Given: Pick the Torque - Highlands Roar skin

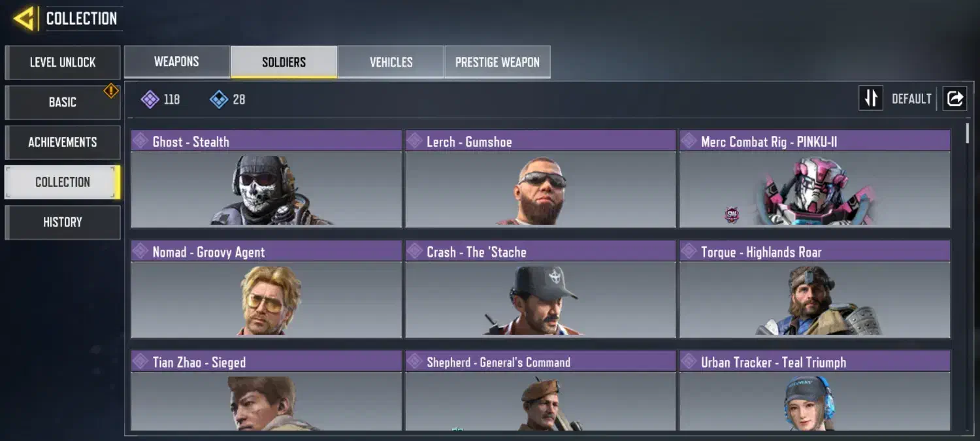Looking at the screenshot, I should [x=815, y=289].
